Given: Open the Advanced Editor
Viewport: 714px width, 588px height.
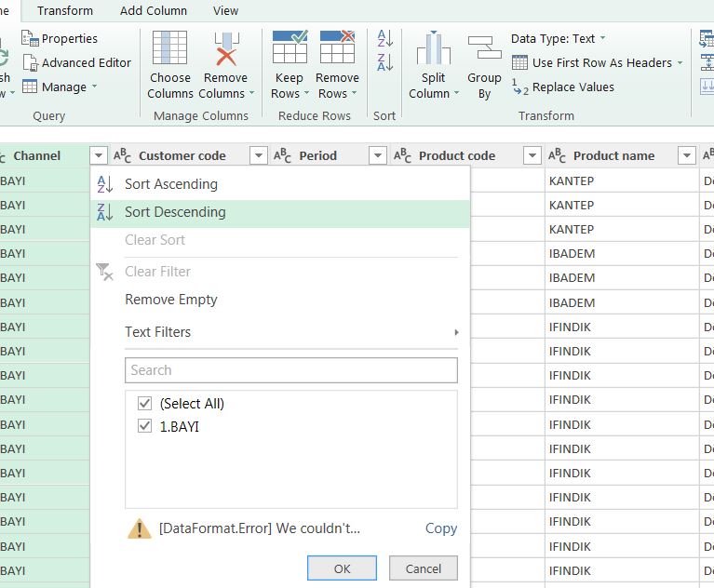Looking at the screenshot, I should [x=77, y=63].
